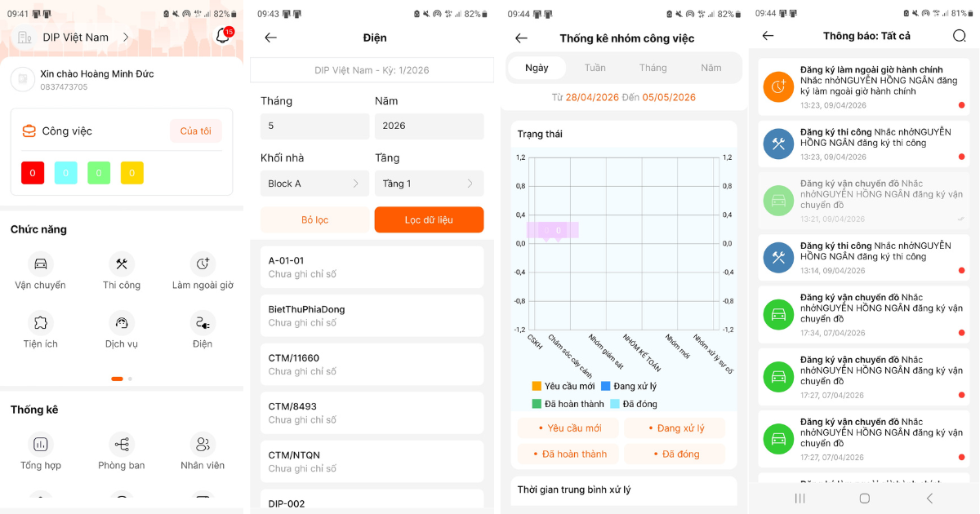Go back from the Điện screen
The image size is (980, 514).
coord(270,38)
